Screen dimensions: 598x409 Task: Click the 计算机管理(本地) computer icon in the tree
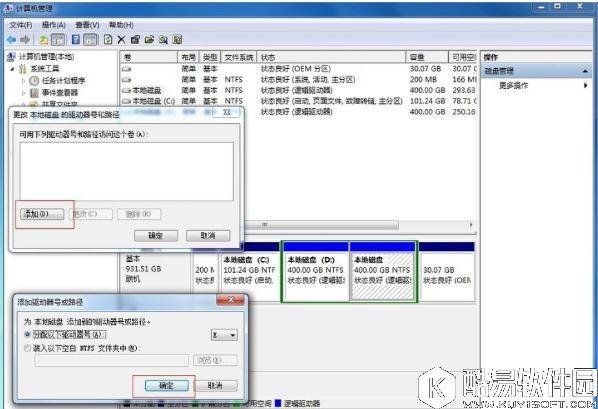11,57
